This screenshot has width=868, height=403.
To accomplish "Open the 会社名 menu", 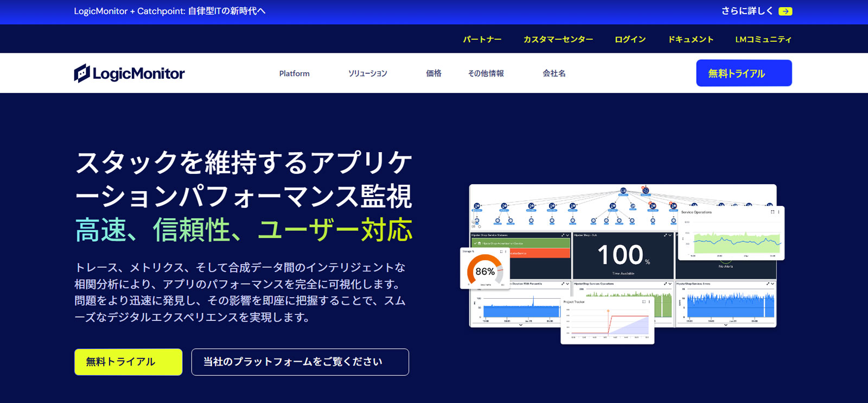I will point(554,73).
